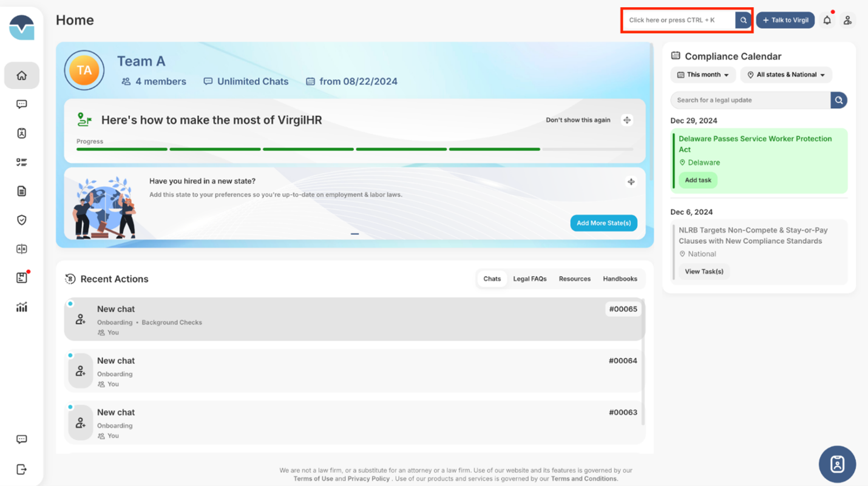
Task: Select the Chats tab in Recent Actions
Action: [x=492, y=279]
